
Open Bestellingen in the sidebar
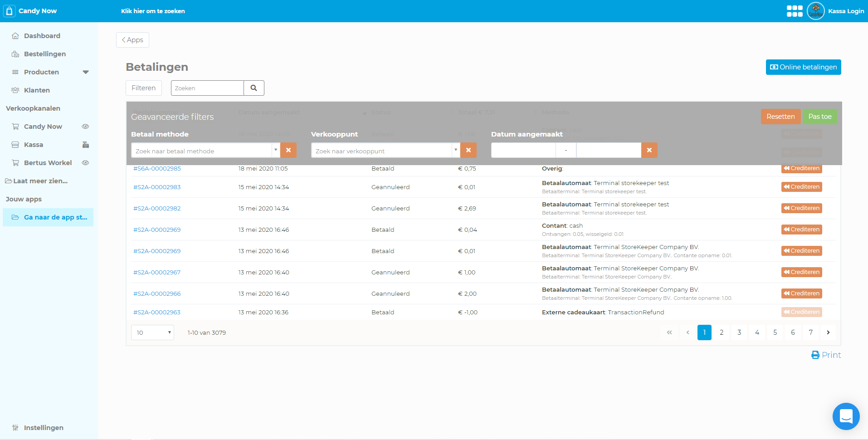44,54
